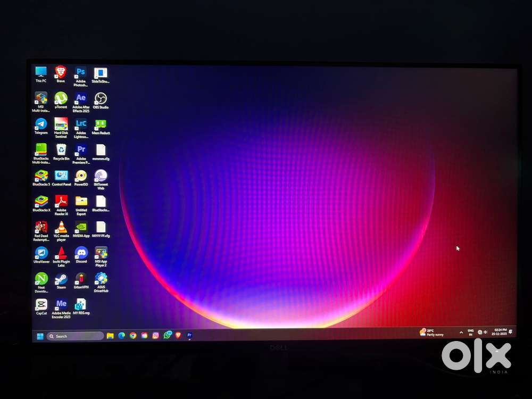Launch CapCut
This screenshot has height=399, width=532.
[x=40, y=303]
